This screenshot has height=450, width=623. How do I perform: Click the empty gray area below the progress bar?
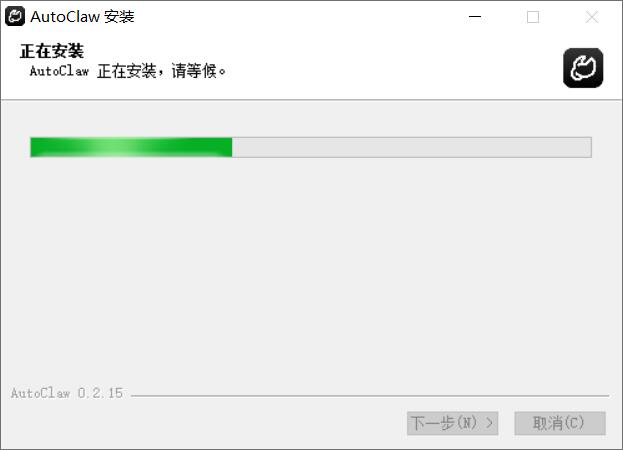click(311, 270)
